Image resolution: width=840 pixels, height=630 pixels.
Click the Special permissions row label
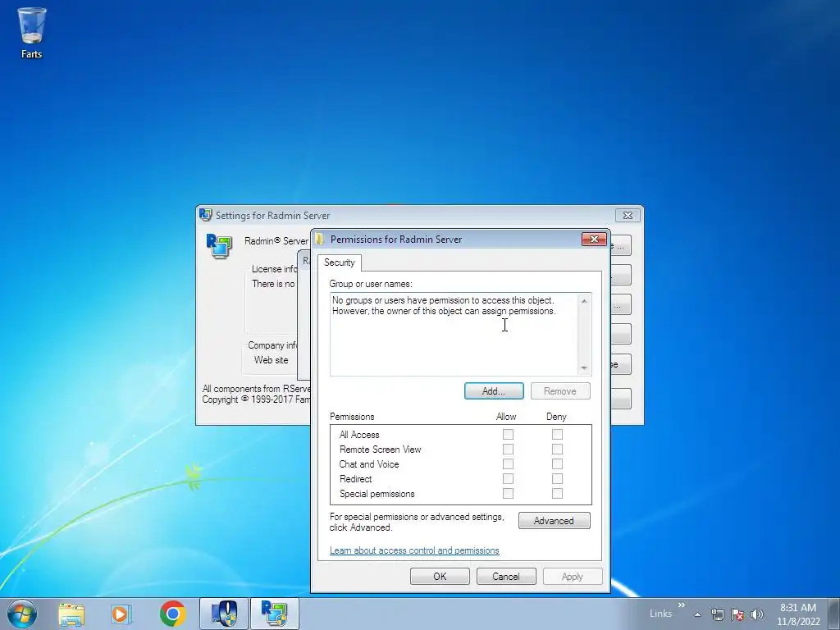tap(377, 494)
